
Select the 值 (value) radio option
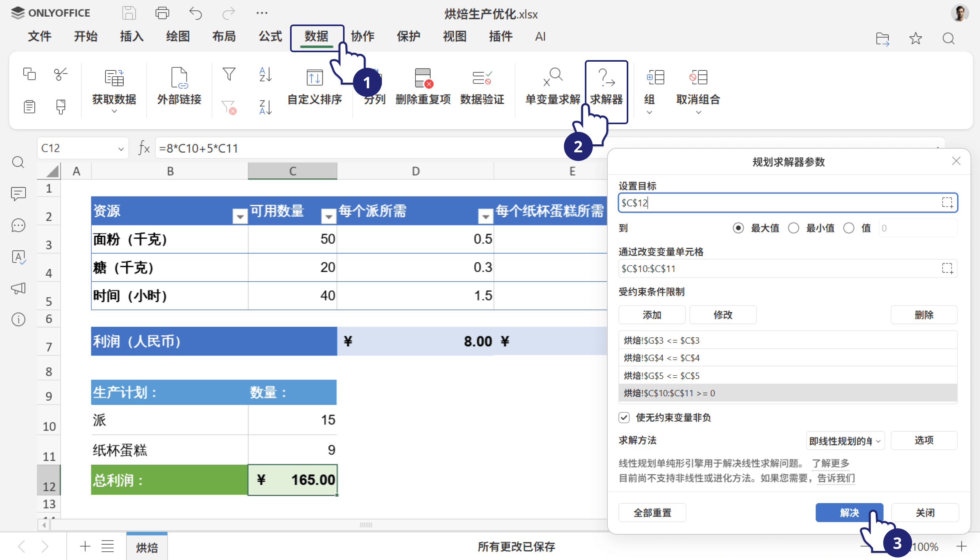coord(849,228)
